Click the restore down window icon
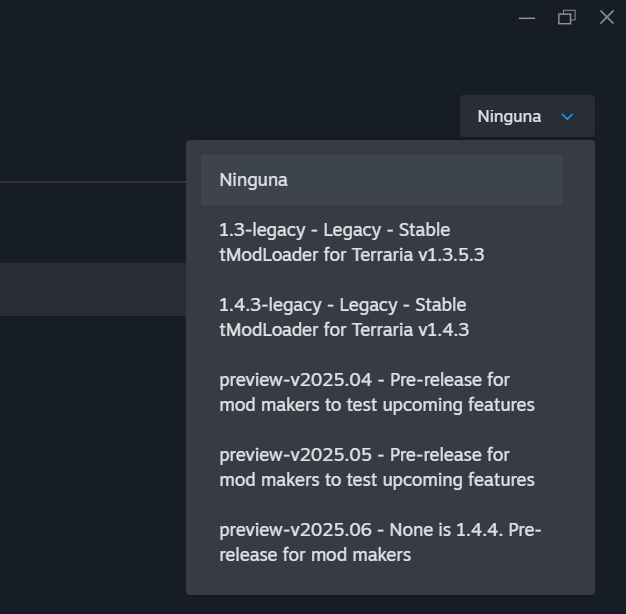Viewport: 626px width, 614px height. (567, 17)
